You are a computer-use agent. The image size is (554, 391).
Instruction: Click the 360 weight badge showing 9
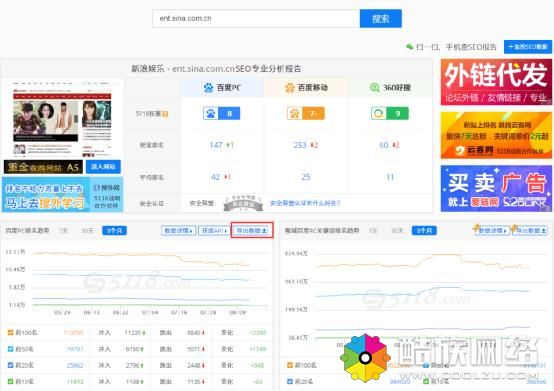[x=390, y=113]
